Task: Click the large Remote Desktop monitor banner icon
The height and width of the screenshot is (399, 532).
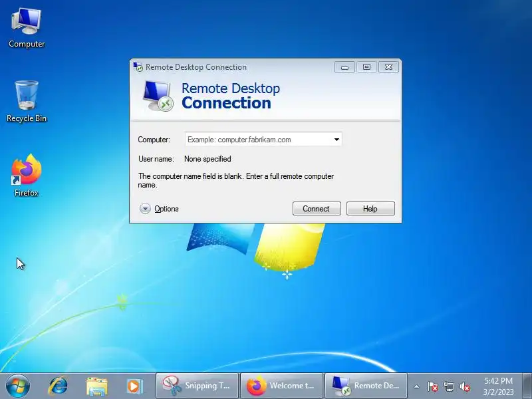Action: [157, 96]
